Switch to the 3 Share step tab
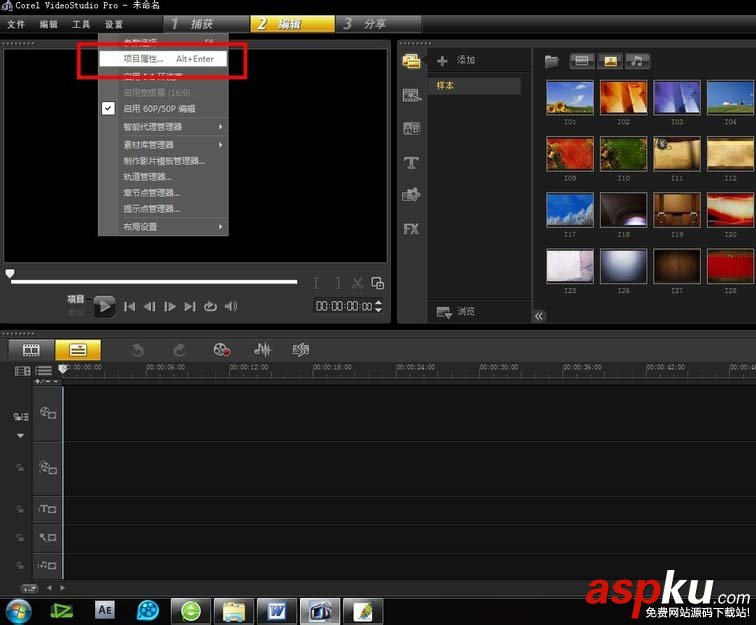The width and height of the screenshot is (756, 625). point(378,24)
